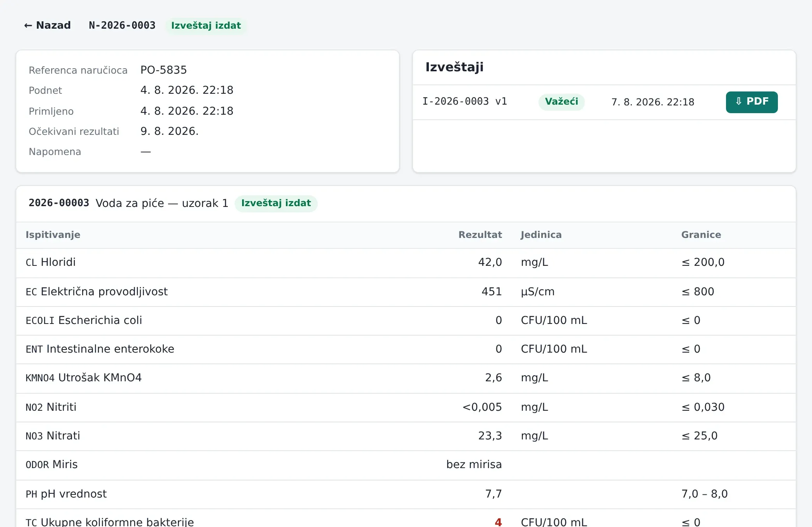Click sample number 2026-00003
Viewport: 812px width, 527px height.
pos(59,203)
